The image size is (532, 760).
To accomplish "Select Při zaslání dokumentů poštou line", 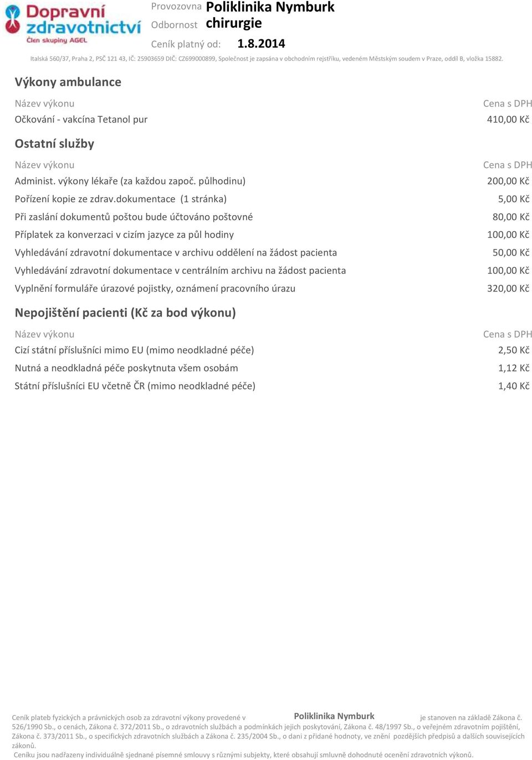I will click(x=134, y=217).
